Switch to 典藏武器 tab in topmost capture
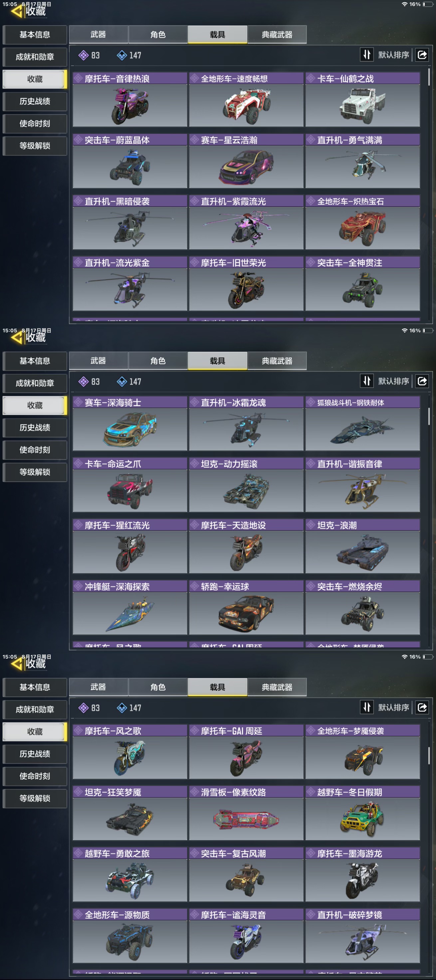Viewport: 436px width, 980px height. click(277, 35)
